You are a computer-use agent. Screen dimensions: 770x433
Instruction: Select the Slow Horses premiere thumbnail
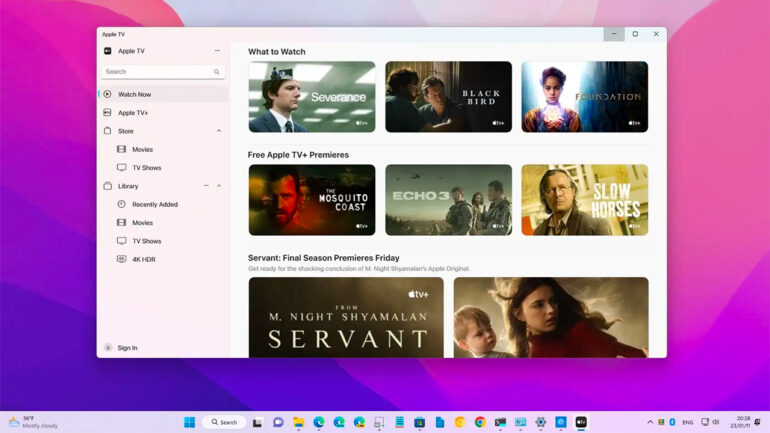click(584, 200)
